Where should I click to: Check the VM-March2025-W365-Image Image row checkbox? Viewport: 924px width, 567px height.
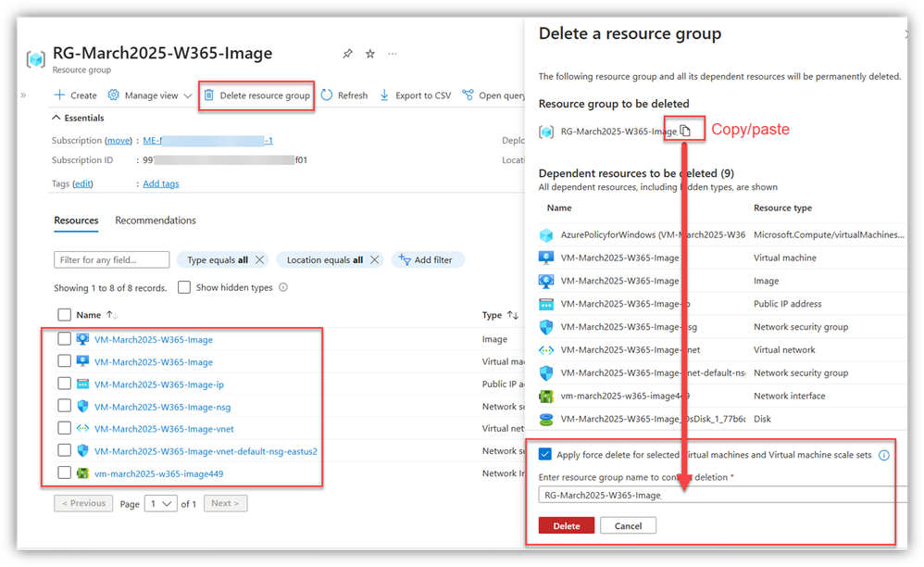(x=64, y=339)
